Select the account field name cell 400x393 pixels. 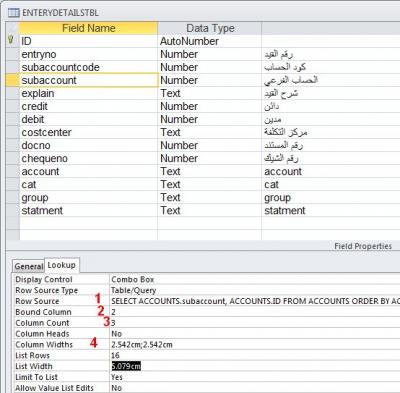[88, 171]
